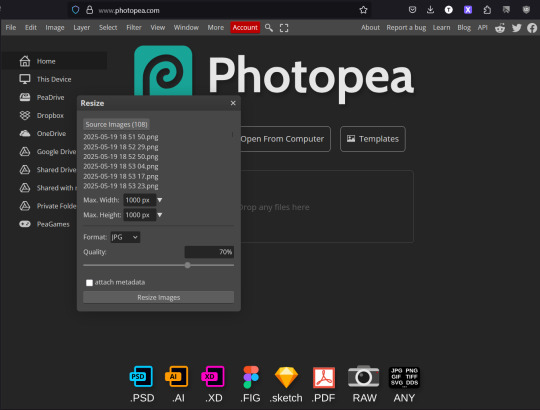Open the Image menu
This screenshot has width=540, height=410.
pos(55,28)
